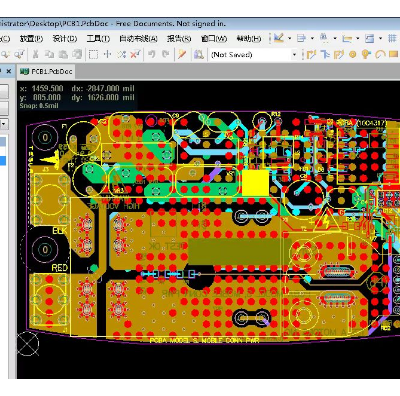
Task: Click the Undo arrow icon
Action: pos(152,54)
